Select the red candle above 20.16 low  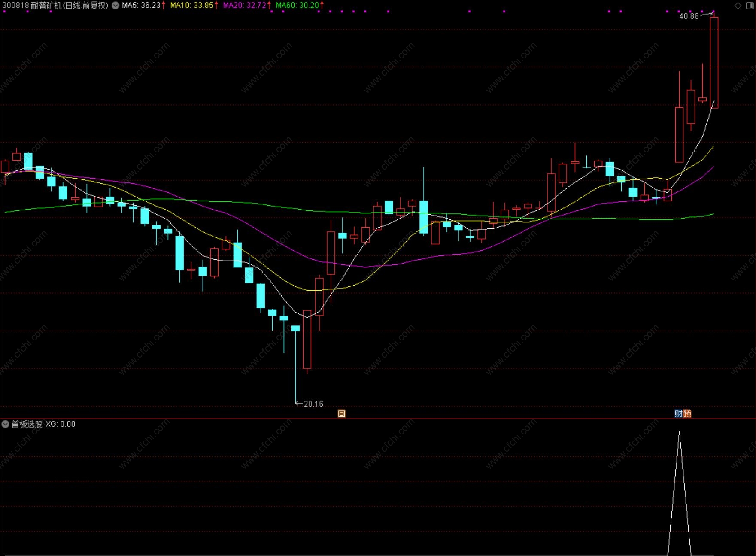pos(307,339)
